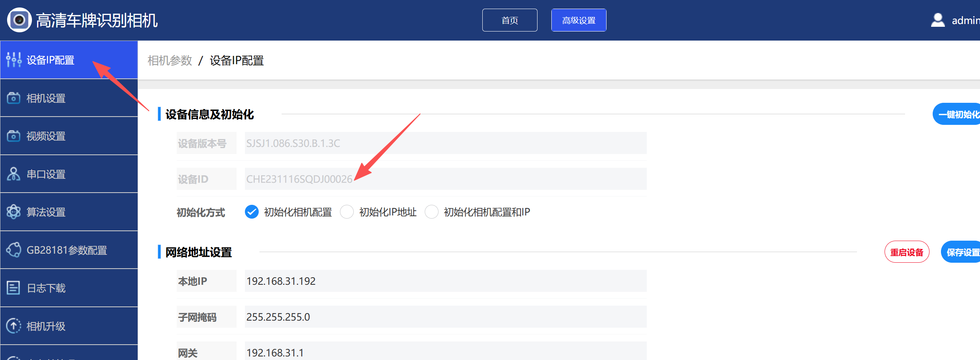Click the 设备IP配置 breadcrumb text

pos(237,60)
